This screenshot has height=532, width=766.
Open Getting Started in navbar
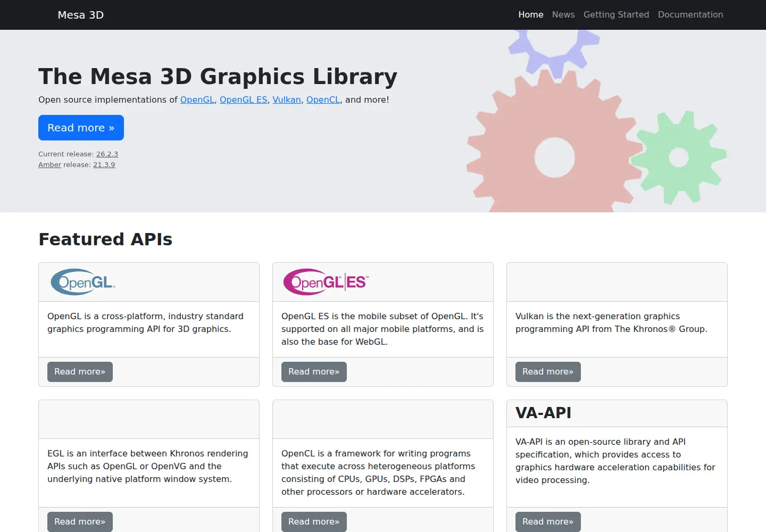tap(616, 15)
